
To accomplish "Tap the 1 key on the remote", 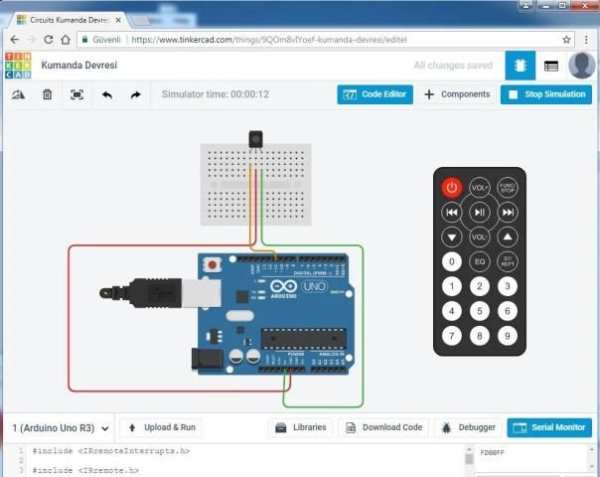I will click(x=452, y=286).
